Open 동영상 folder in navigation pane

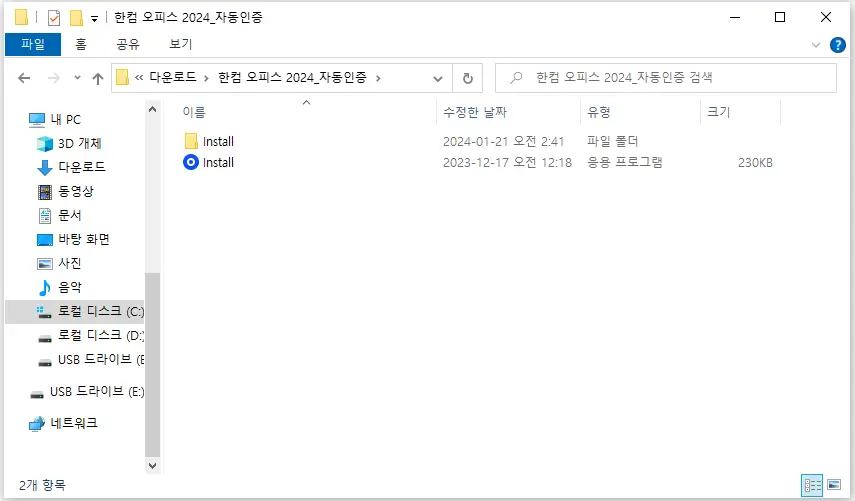pyautogui.click(x=76, y=191)
